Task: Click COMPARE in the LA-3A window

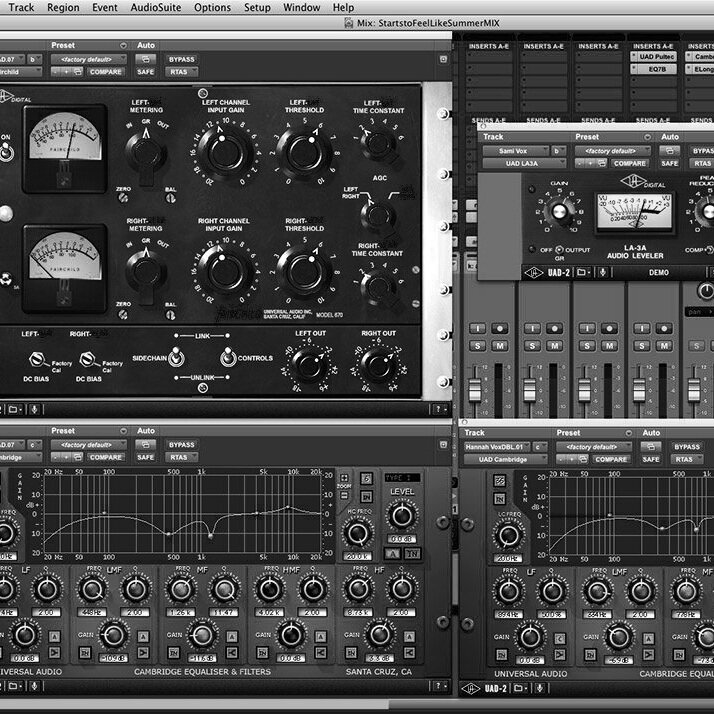Action: tap(630, 163)
